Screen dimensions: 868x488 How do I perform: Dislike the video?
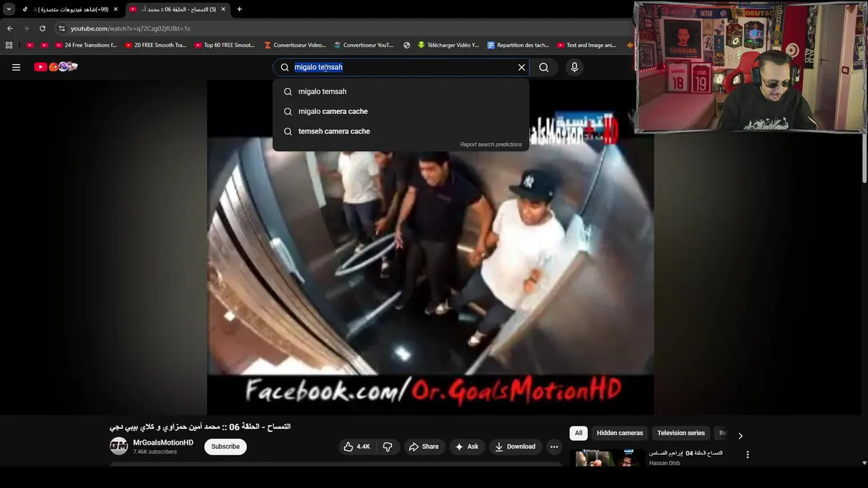[x=388, y=447]
